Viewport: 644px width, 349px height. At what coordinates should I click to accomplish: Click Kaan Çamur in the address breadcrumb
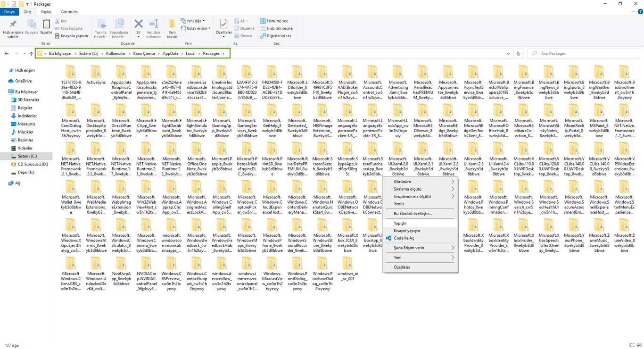(x=145, y=53)
